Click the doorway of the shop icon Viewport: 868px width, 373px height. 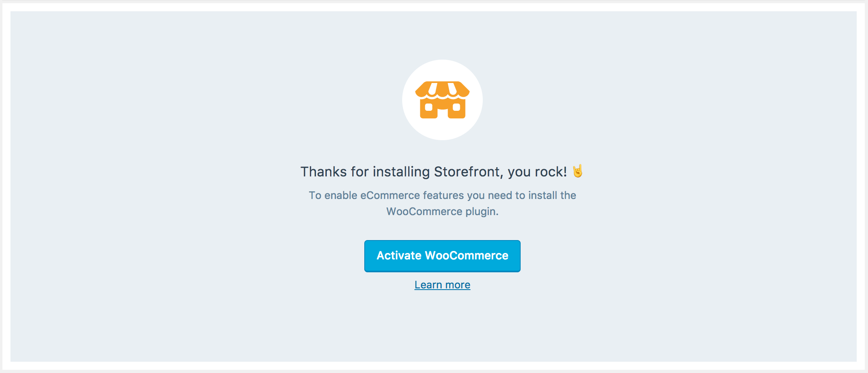click(442, 114)
